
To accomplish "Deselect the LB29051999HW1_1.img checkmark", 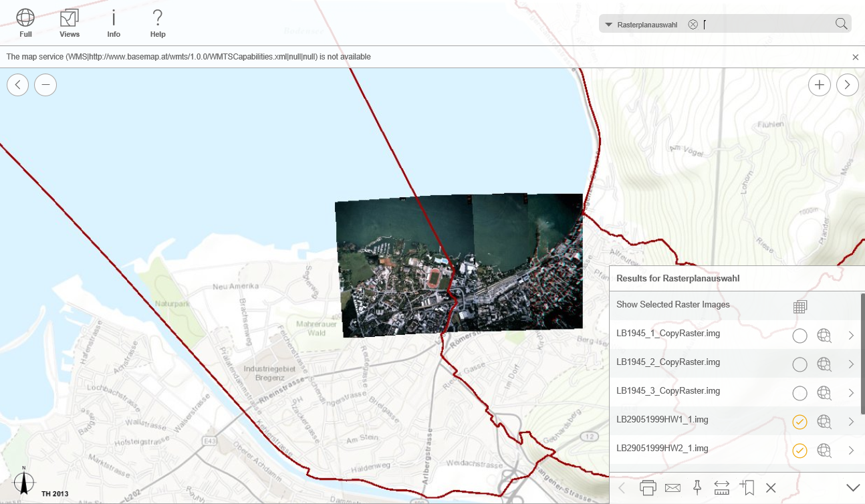I will pyautogui.click(x=799, y=422).
